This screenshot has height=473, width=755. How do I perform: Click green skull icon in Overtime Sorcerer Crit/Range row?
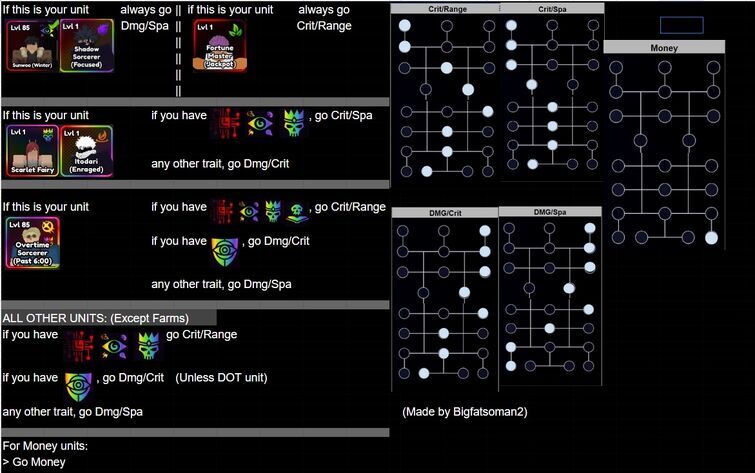tap(273, 211)
